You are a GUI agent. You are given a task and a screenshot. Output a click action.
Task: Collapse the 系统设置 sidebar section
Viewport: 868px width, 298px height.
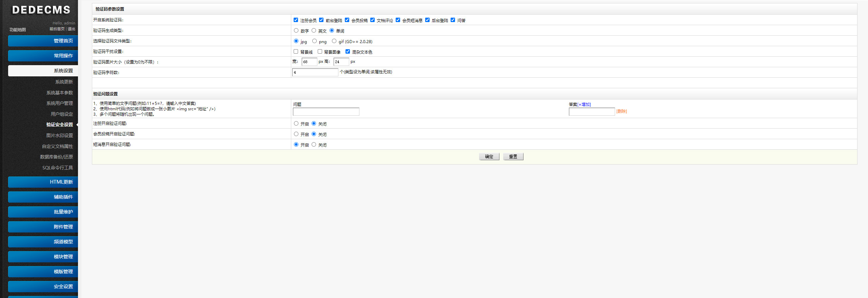coord(43,71)
